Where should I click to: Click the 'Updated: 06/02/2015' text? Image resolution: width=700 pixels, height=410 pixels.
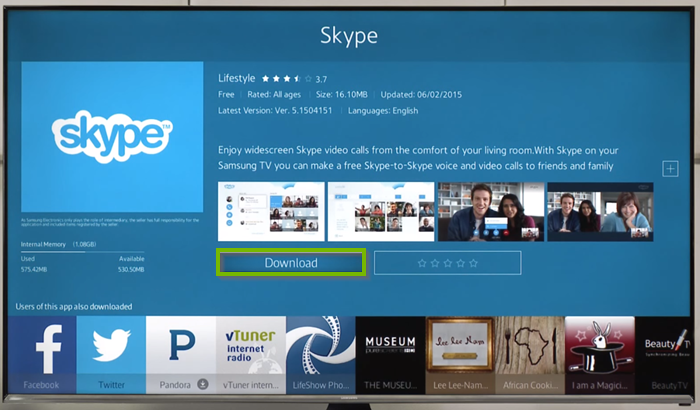click(x=421, y=95)
